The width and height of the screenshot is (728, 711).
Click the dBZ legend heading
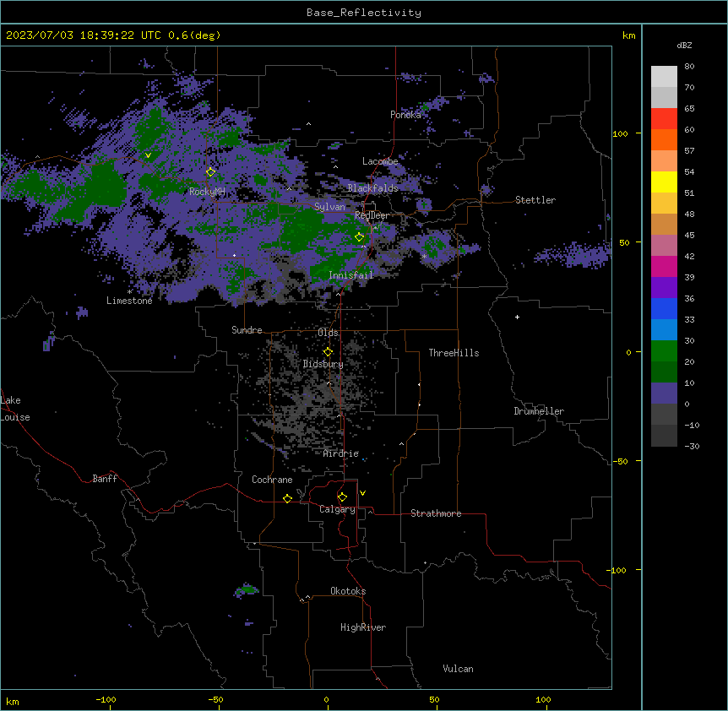pos(684,45)
